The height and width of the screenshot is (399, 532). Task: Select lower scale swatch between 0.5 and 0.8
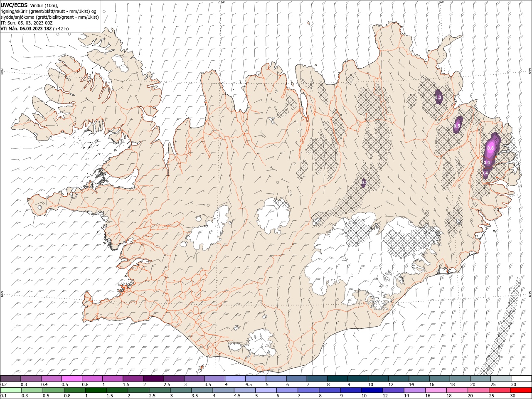tap(54, 390)
